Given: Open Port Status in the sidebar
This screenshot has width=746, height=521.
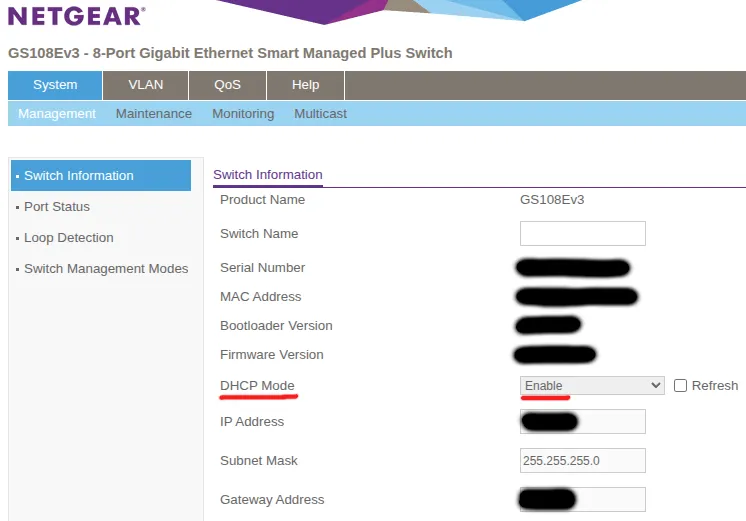Looking at the screenshot, I should [x=57, y=206].
